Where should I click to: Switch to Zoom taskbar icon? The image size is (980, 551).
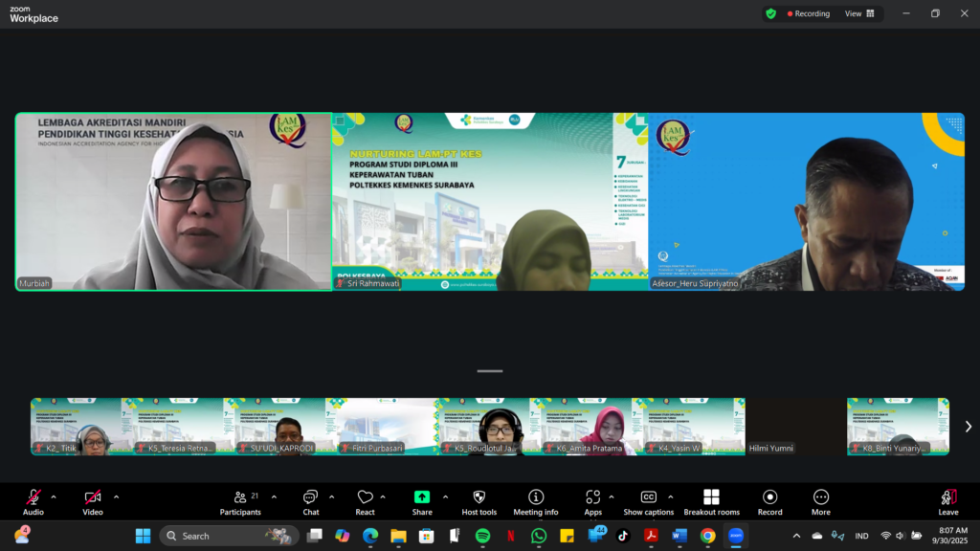[736, 536]
